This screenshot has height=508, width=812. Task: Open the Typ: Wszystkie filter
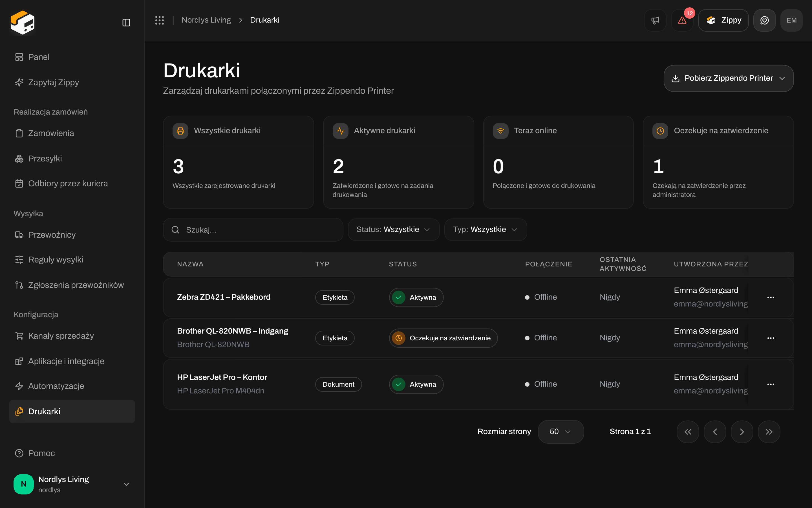coord(486,230)
